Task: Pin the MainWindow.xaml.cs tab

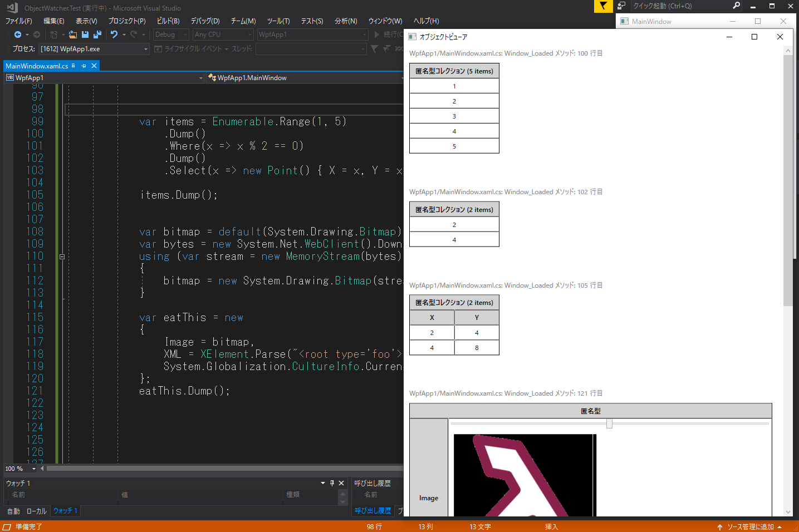Action: tap(84, 66)
